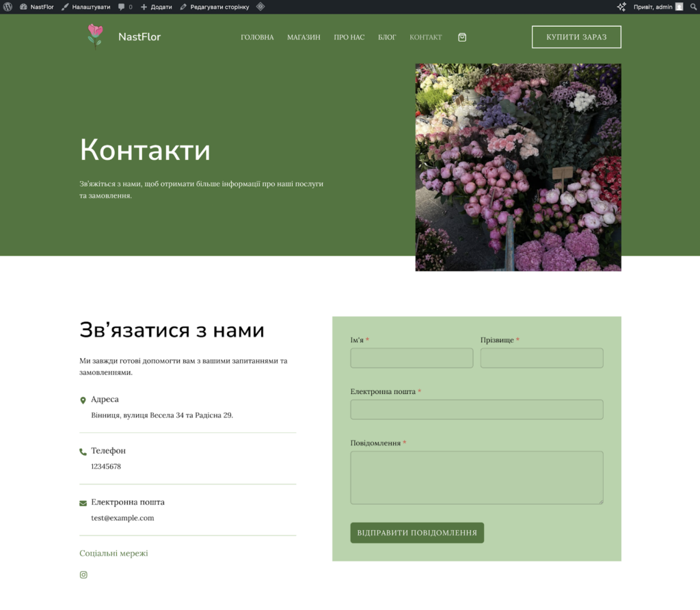Click the envelope icon beside Електронна пошта
Viewport: 700px width, 610px height.
[x=83, y=503]
